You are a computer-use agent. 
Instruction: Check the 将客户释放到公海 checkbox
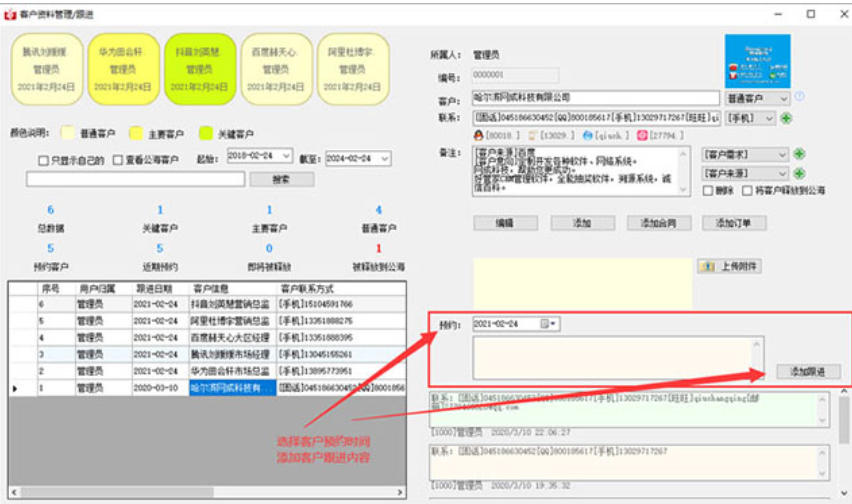point(747,190)
